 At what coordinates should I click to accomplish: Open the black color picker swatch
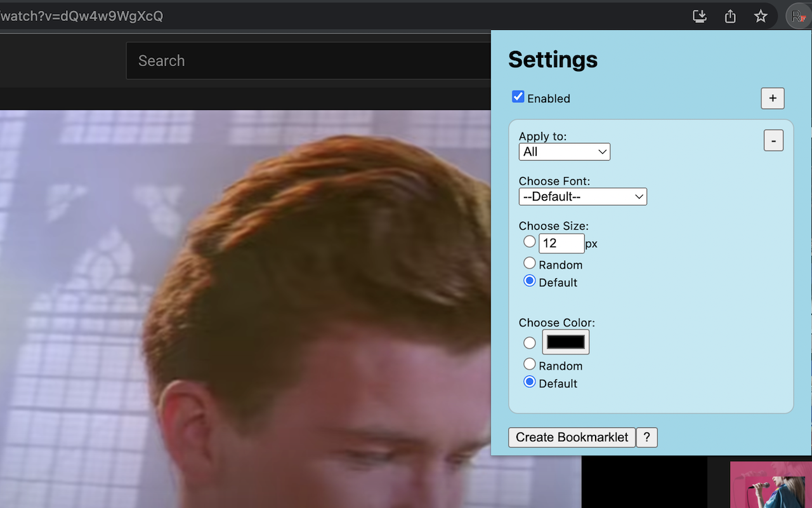[566, 342]
